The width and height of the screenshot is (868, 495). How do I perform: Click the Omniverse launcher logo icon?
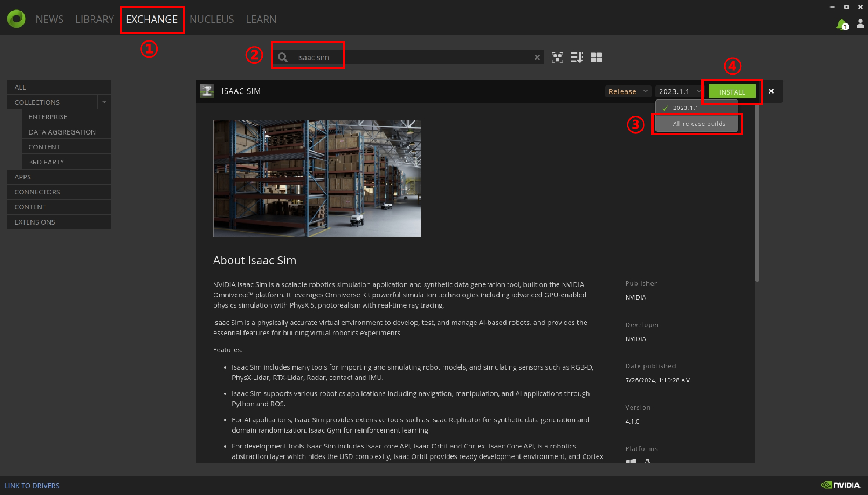click(x=16, y=19)
